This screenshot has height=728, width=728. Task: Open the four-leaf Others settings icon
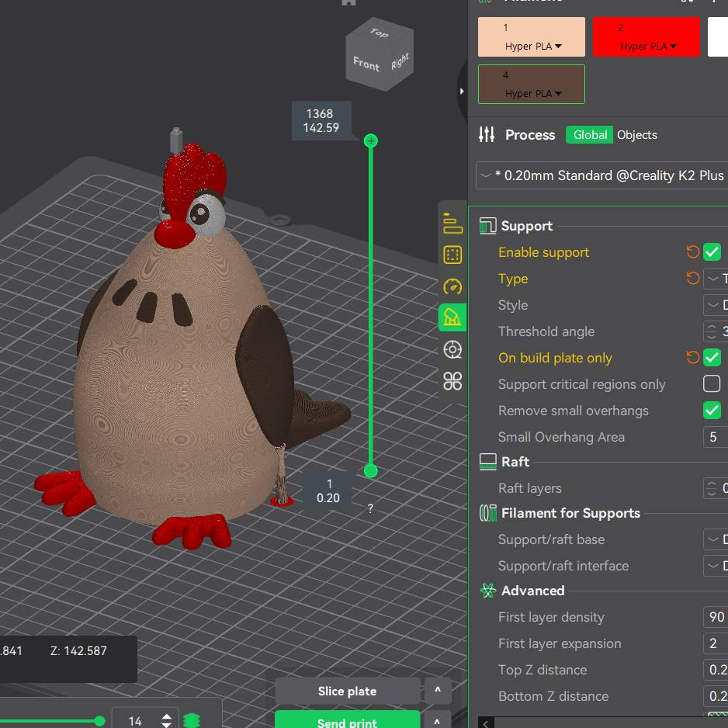[452, 380]
